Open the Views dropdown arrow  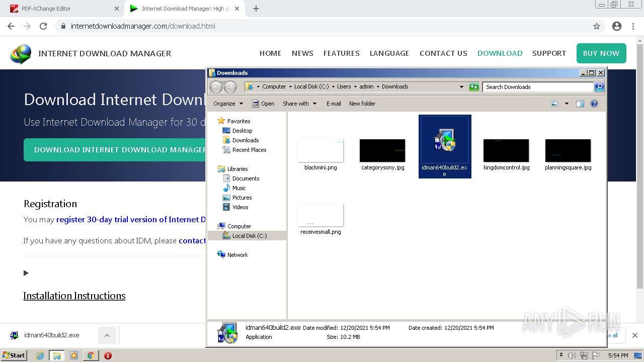[567, 104]
